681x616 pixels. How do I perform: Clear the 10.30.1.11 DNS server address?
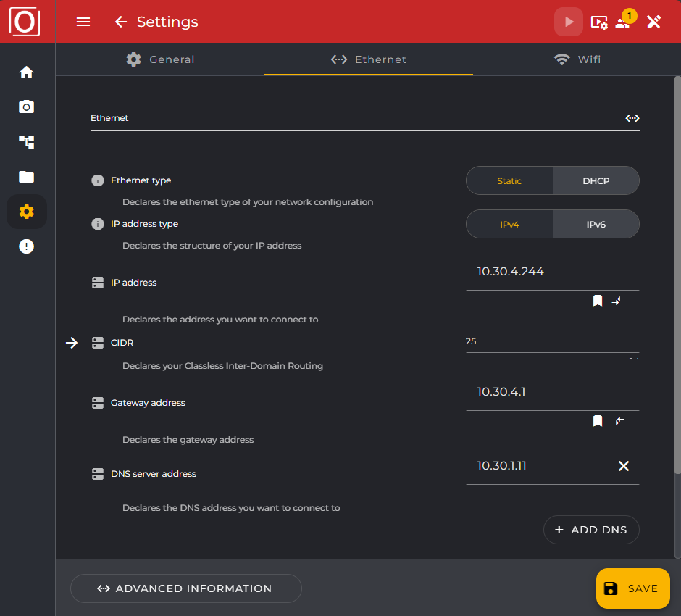click(x=624, y=466)
